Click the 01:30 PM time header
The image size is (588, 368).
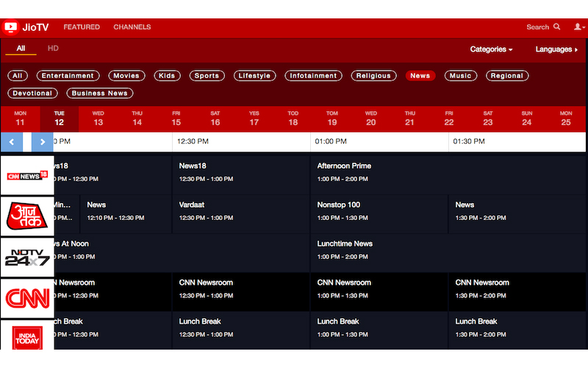click(517, 141)
